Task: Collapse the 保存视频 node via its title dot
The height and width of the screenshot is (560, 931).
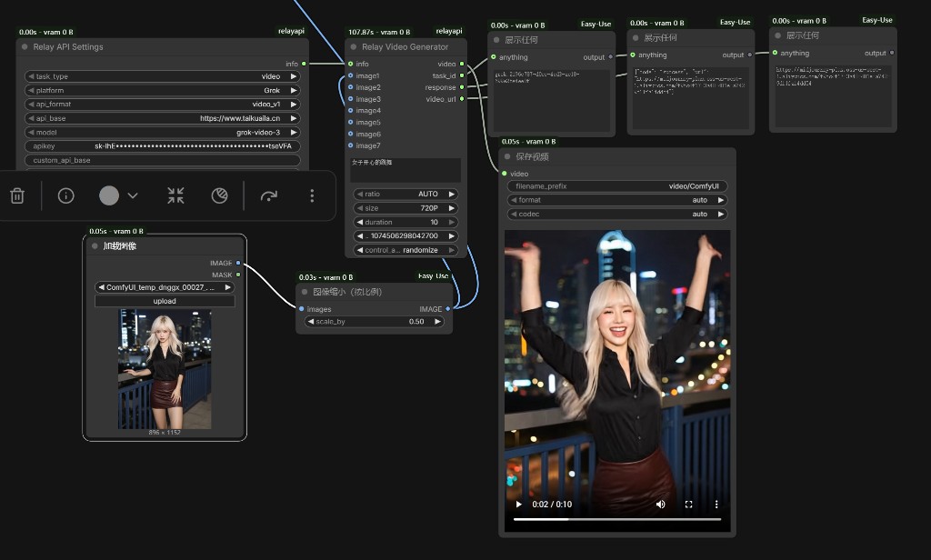Action: (508, 156)
